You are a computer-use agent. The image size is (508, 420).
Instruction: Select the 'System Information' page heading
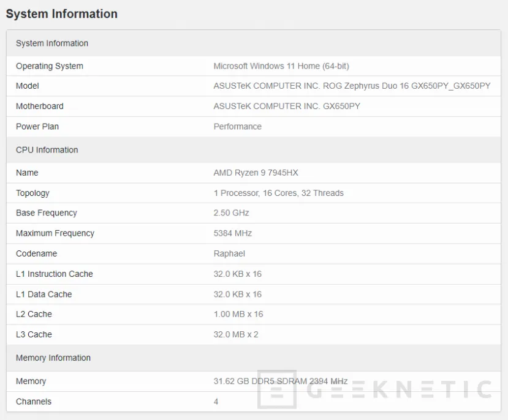(61, 14)
